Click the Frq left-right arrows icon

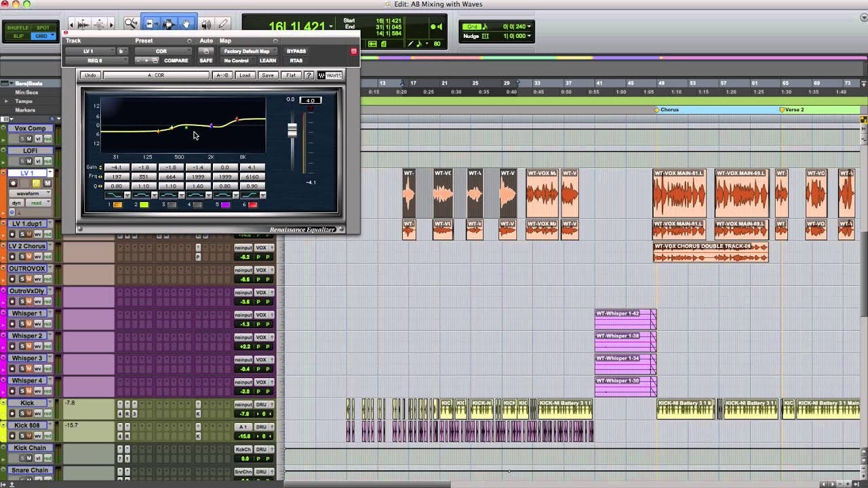pos(100,177)
